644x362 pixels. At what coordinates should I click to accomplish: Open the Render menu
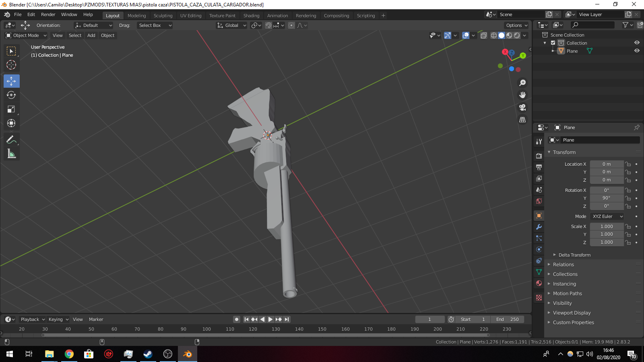(48, 14)
